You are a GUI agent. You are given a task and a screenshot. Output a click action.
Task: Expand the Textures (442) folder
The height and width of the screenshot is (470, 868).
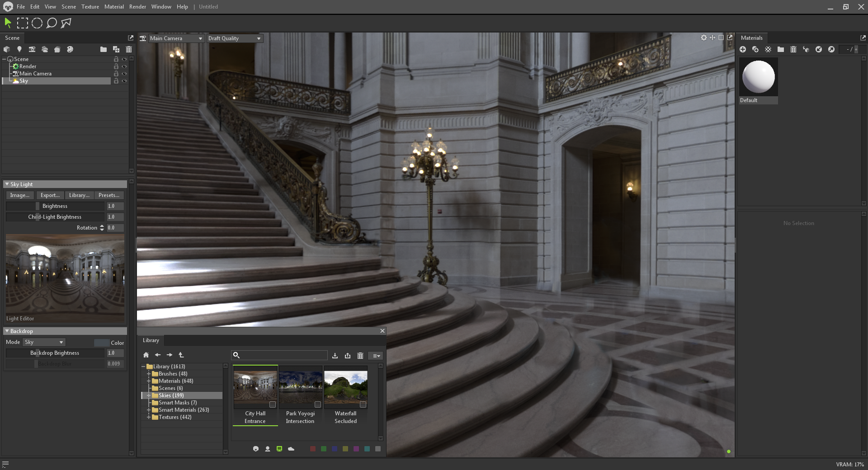click(148, 417)
